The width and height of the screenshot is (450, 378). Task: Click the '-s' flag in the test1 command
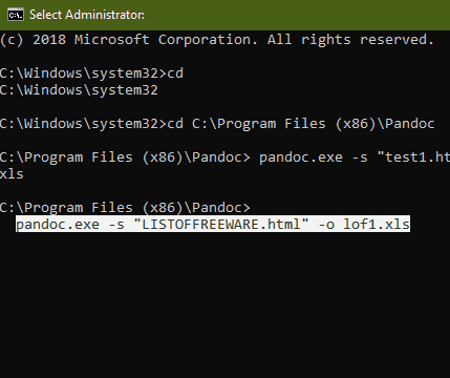click(360, 158)
